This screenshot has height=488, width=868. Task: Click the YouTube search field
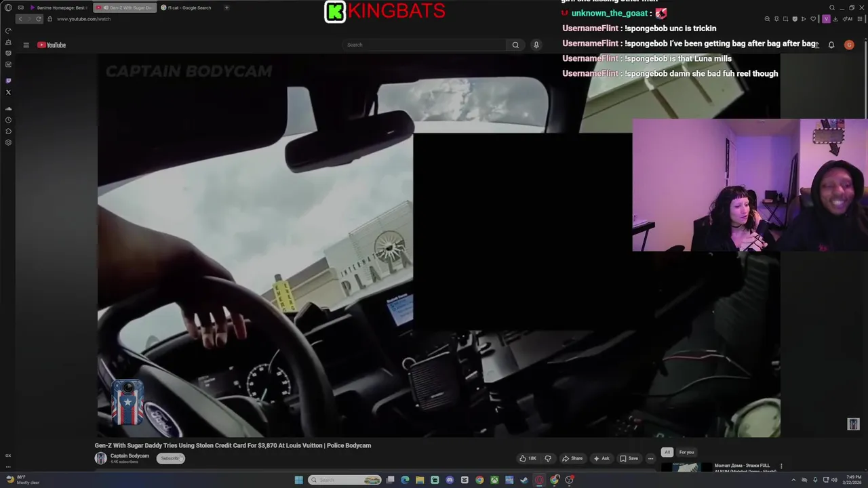424,45
